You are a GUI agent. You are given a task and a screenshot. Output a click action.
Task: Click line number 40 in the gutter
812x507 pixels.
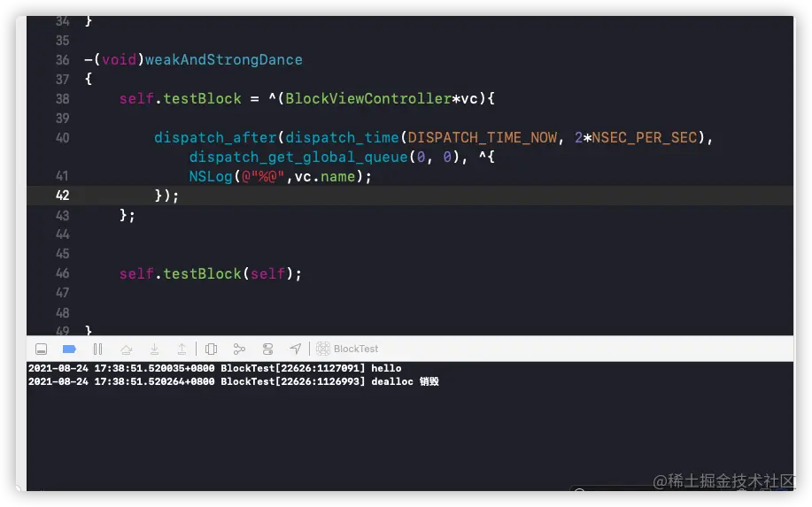(x=62, y=138)
